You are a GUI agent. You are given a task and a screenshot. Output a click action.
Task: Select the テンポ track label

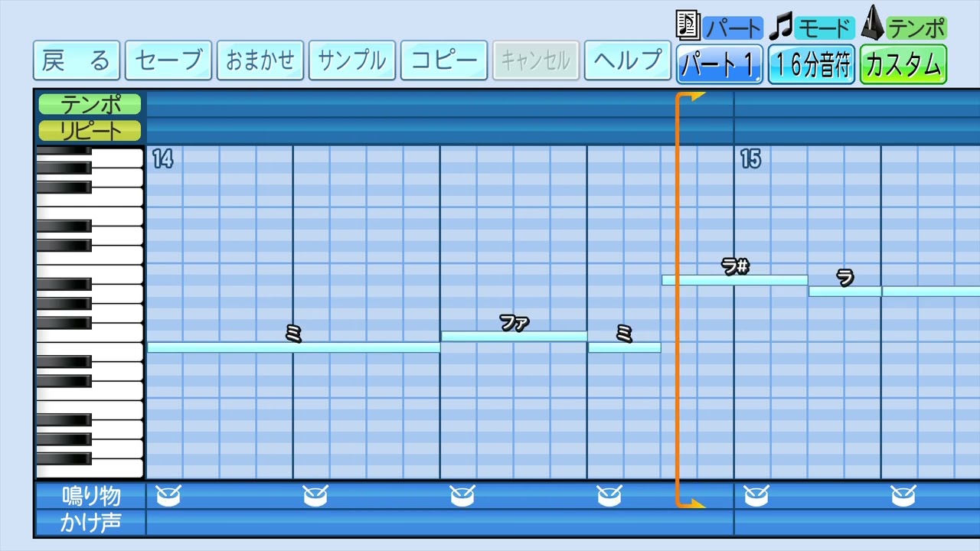(x=90, y=104)
